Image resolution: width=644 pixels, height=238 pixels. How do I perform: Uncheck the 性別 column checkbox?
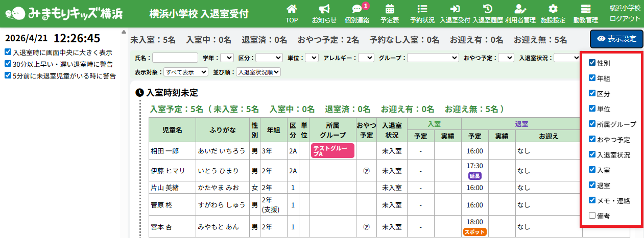click(592, 63)
